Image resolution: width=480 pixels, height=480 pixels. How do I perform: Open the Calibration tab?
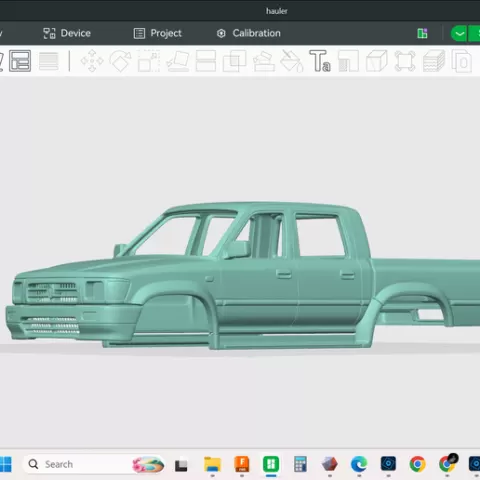pos(249,33)
